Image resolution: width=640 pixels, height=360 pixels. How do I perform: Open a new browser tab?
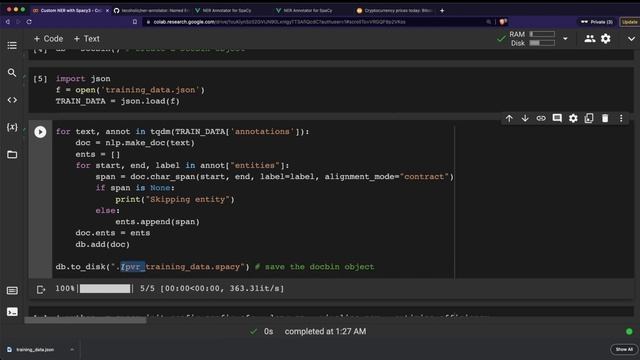click(x=442, y=10)
